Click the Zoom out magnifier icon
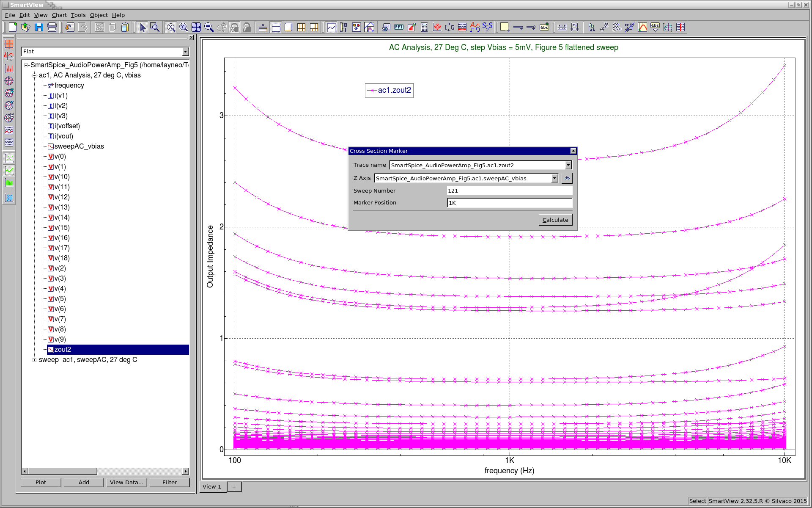Screen dimensions: 812x508 pos(209,28)
